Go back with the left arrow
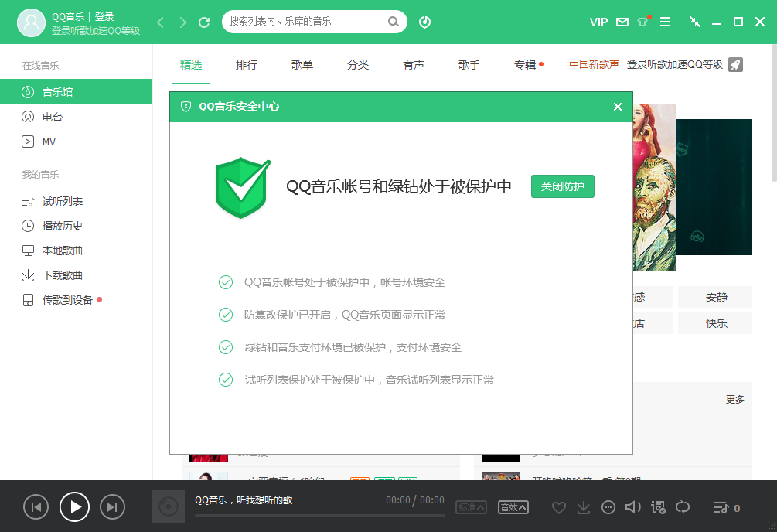The image size is (777, 532). pyautogui.click(x=160, y=22)
